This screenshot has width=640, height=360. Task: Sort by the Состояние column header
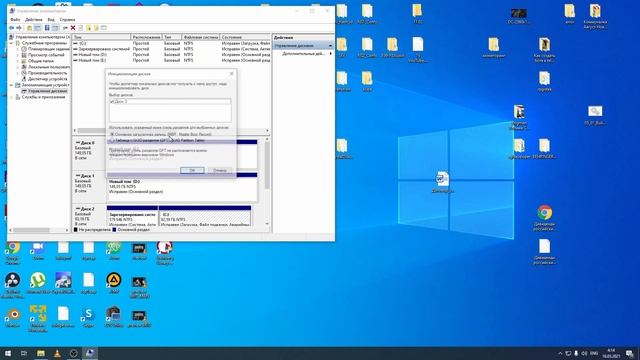(245, 37)
